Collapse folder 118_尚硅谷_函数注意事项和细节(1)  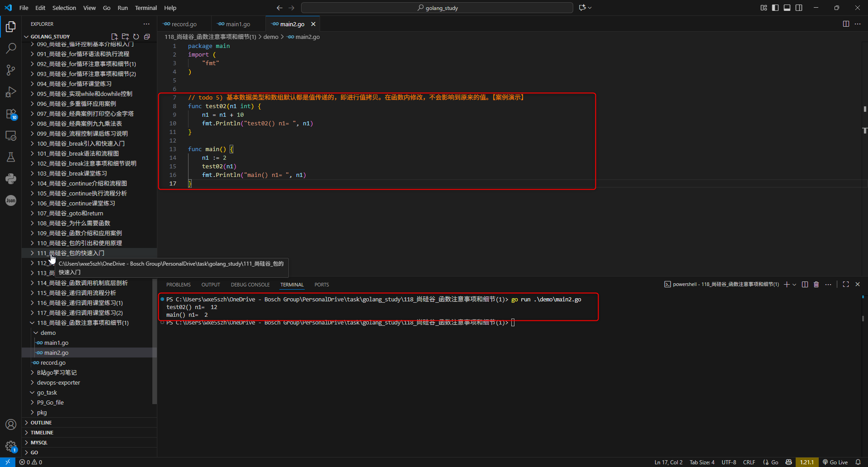pos(90,323)
